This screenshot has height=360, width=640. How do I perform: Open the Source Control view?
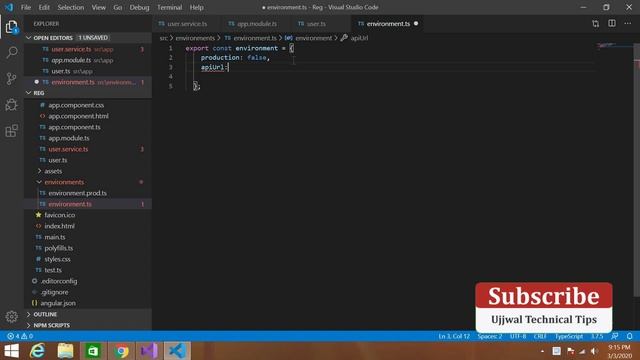(x=11, y=78)
